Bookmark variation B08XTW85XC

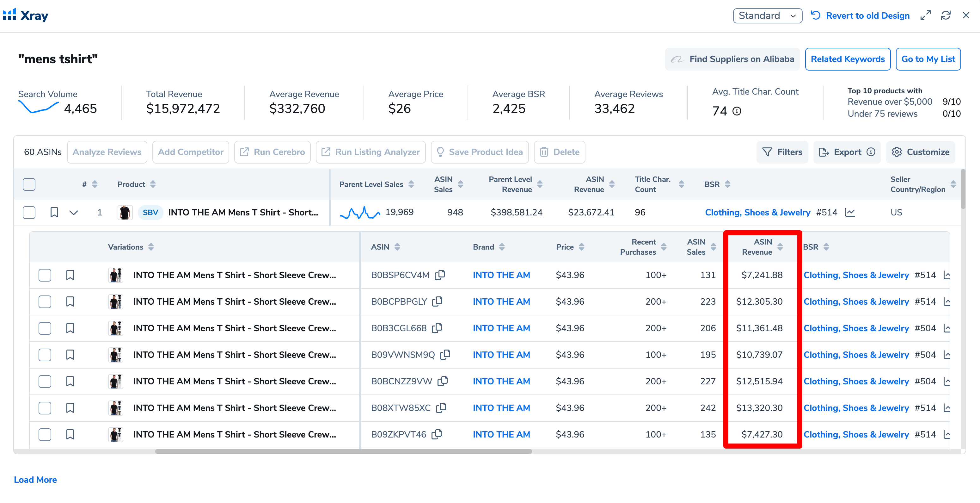(70, 408)
